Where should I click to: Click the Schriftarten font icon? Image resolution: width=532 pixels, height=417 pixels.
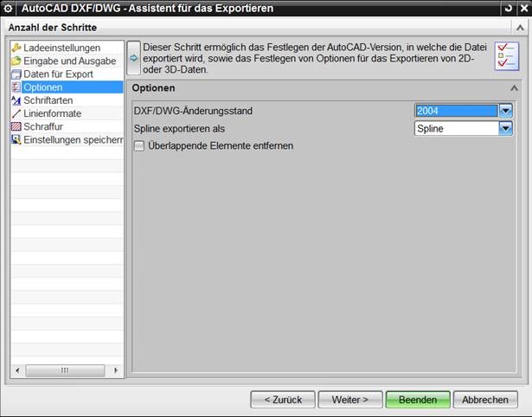[16, 100]
